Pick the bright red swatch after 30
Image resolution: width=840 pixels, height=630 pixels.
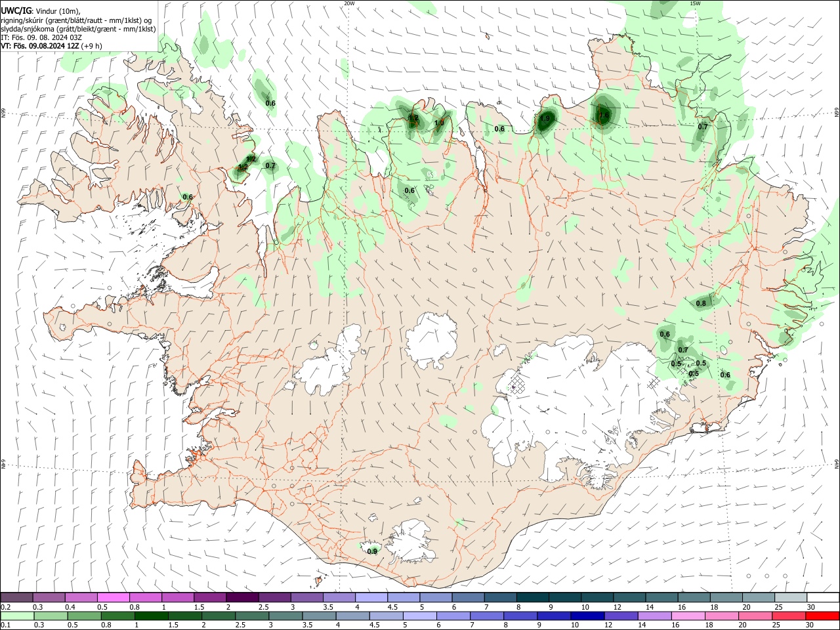pyautogui.click(x=824, y=616)
